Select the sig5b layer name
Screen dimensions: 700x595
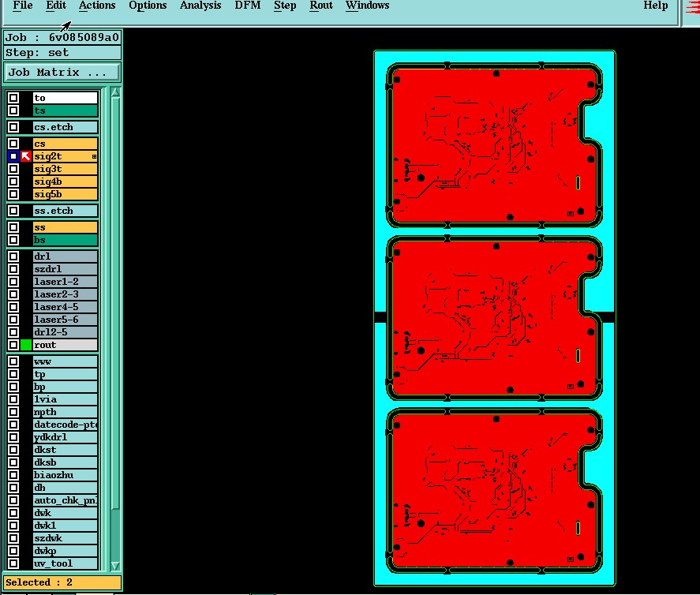pos(66,193)
